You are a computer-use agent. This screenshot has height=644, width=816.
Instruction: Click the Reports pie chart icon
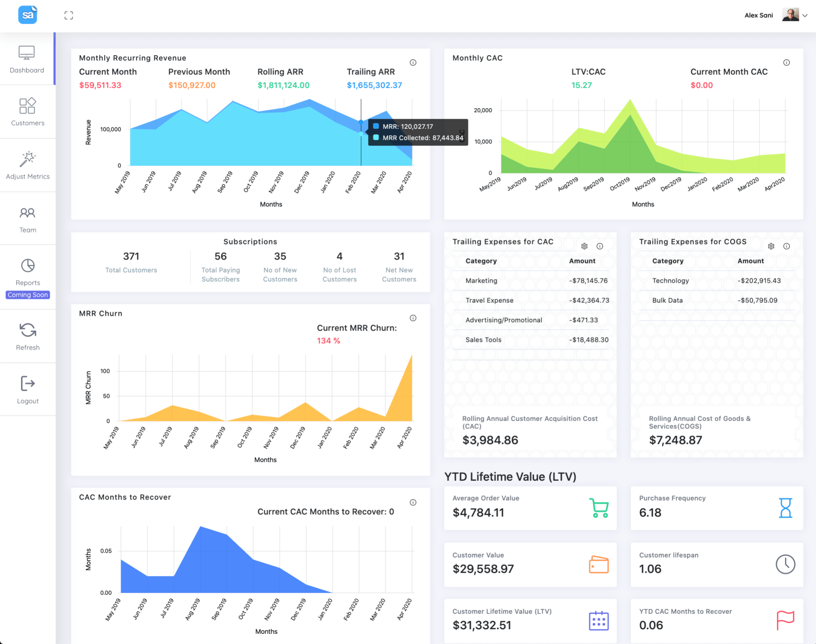28,266
